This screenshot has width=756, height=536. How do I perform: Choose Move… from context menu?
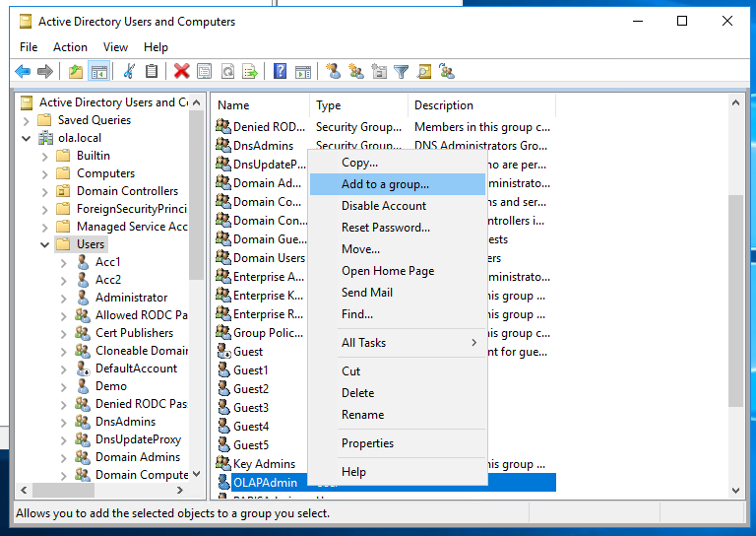(x=397, y=249)
